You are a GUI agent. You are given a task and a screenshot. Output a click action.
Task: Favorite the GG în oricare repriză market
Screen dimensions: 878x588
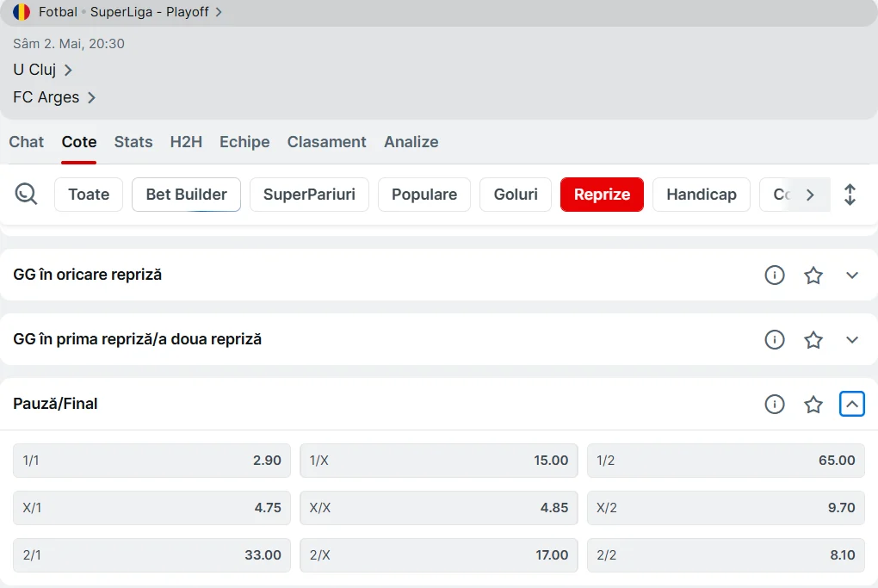813,275
